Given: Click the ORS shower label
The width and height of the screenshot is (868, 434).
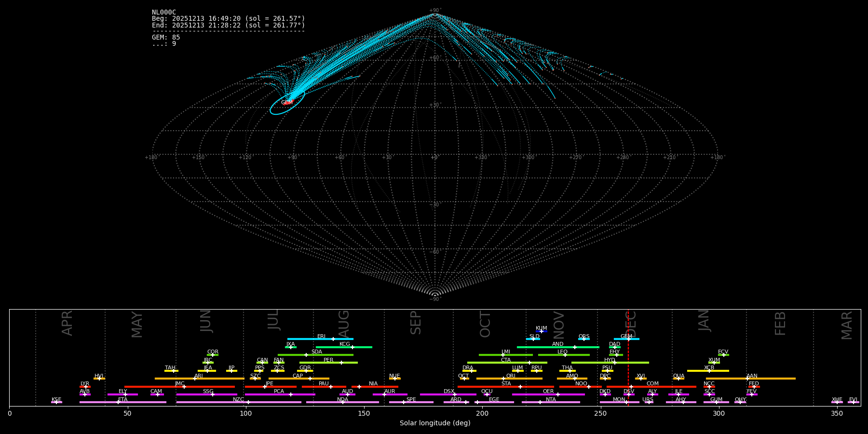Looking at the screenshot, I should click(584, 337).
